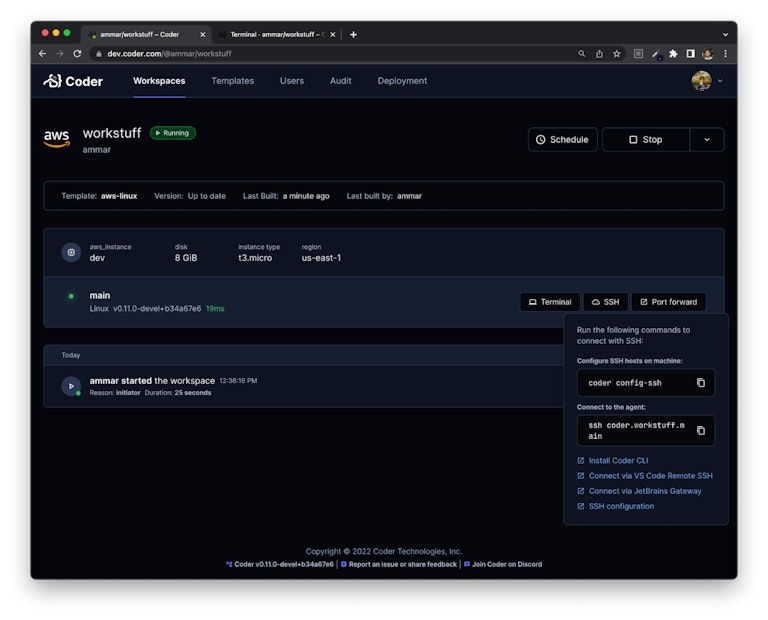Expand the workspace actions dropdown next to Stop
The width and height of the screenshot is (768, 620).
pyautogui.click(x=706, y=140)
